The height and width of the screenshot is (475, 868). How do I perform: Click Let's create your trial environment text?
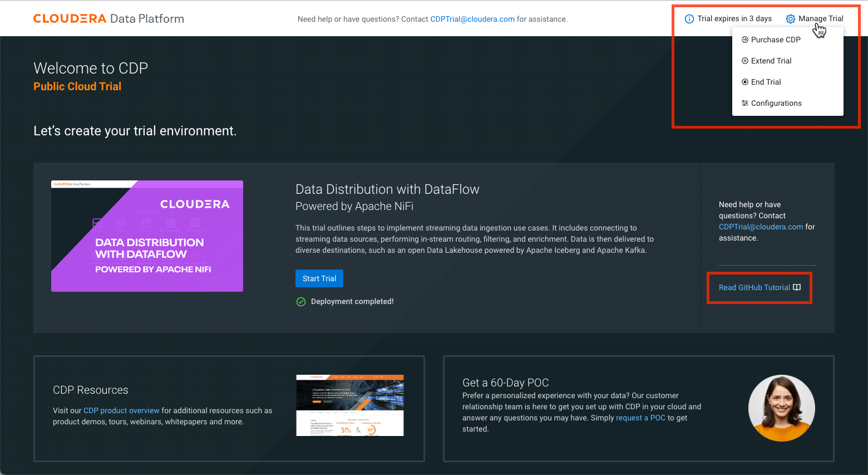point(135,131)
